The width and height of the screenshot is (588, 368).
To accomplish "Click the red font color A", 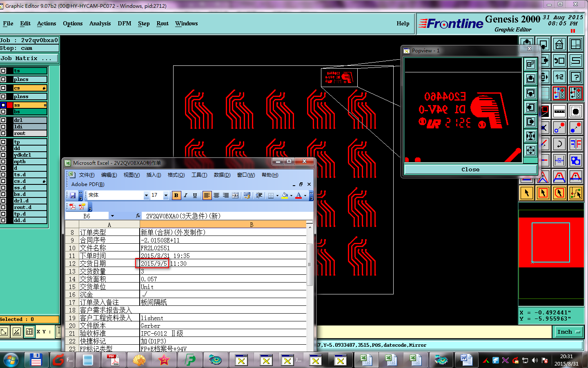I will [298, 195].
